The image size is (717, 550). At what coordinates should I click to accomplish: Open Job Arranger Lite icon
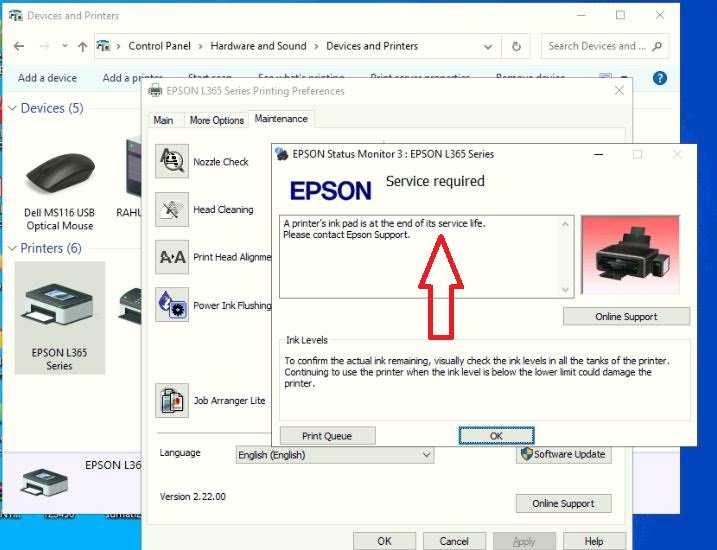click(x=172, y=400)
